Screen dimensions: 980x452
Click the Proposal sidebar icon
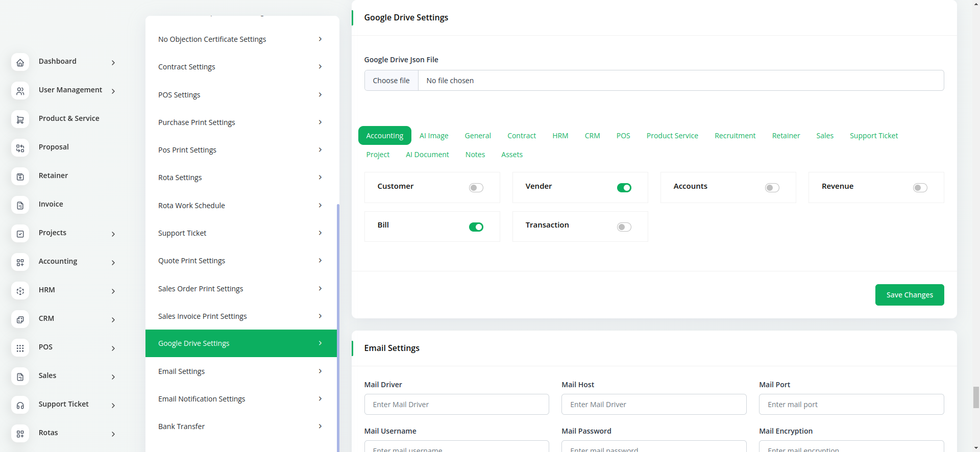tap(20, 148)
